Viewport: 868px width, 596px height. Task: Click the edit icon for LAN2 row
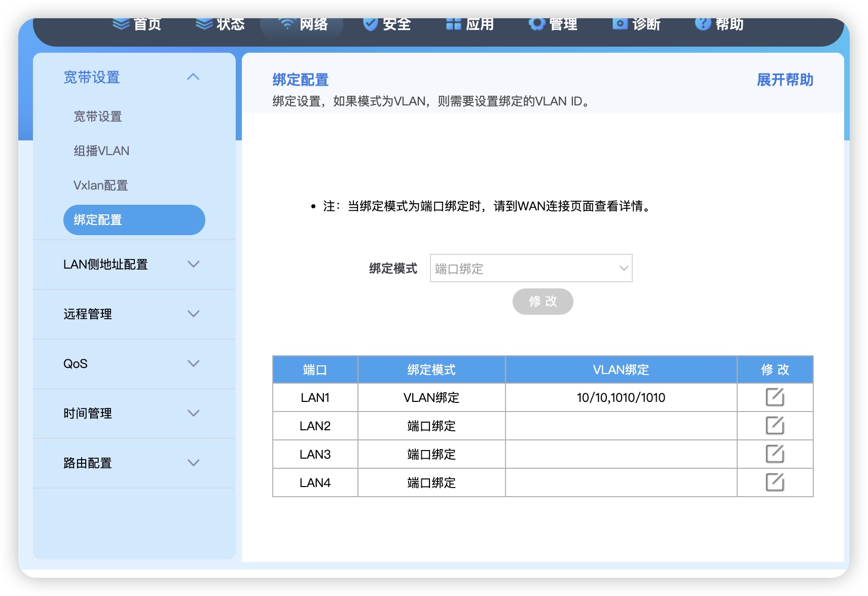click(x=775, y=426)
